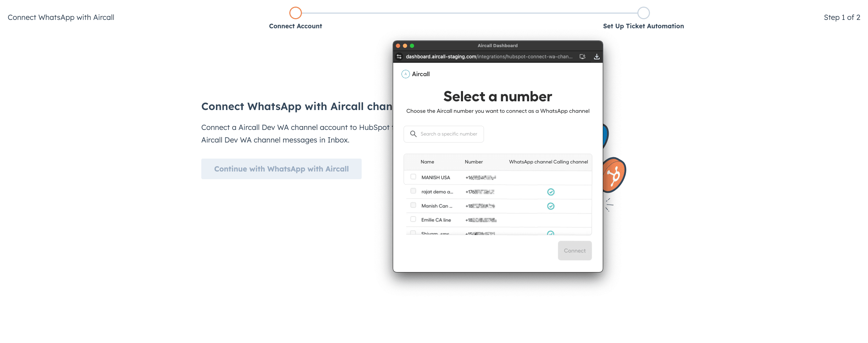Go to Set Up Ticket Automation step
This screenshot has height=343, width=868.
point(643,13)
